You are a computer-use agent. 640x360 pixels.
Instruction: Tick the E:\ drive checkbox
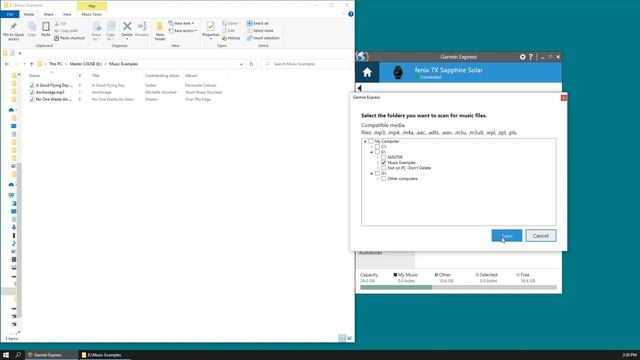tap(377, 152)
